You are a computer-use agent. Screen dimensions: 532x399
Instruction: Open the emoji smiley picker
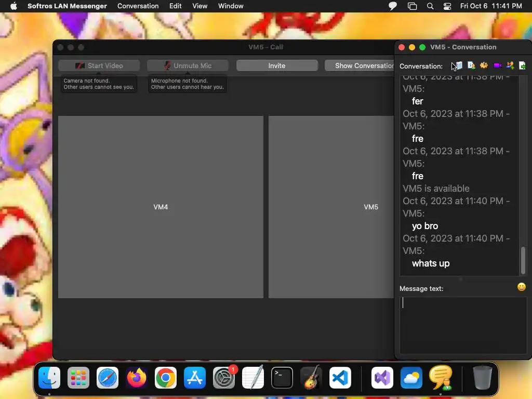tap(522, 287)
